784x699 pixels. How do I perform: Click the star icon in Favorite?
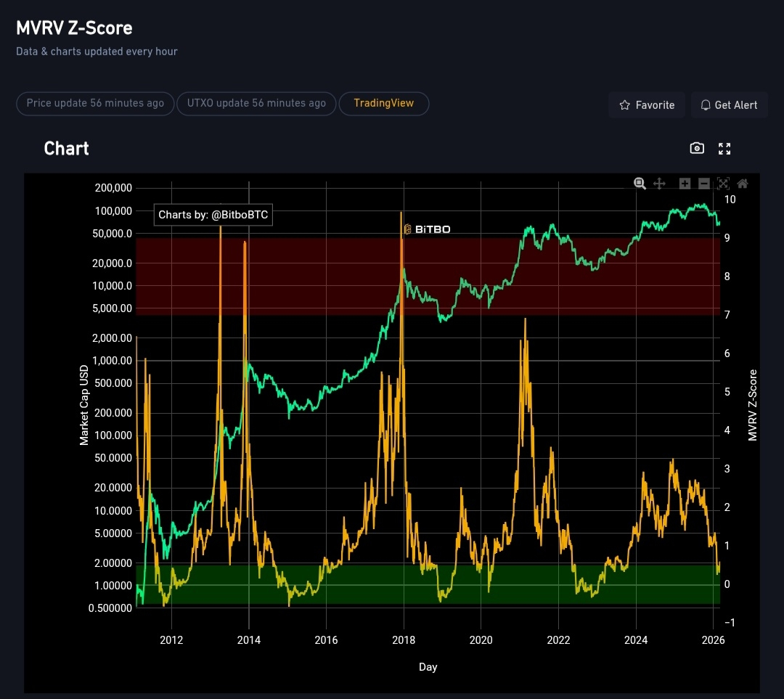pos(624,105)
